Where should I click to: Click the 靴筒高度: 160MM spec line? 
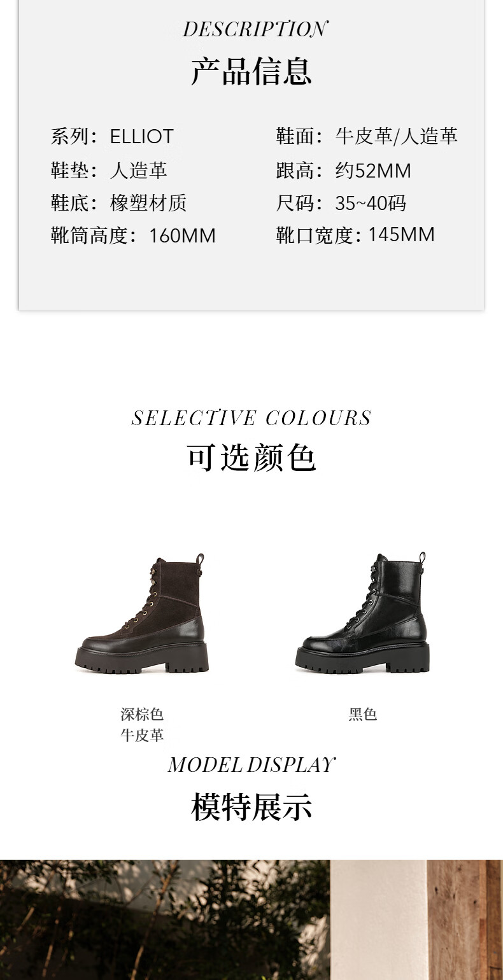coord(133,235)
